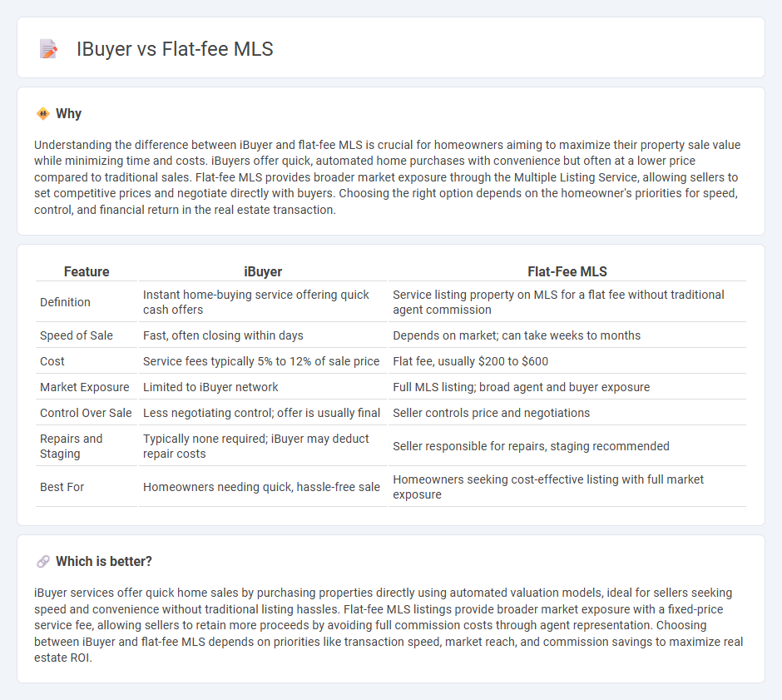Click the 'Why' section heading
The image size is (782, 700).
(x=68, y=114)
